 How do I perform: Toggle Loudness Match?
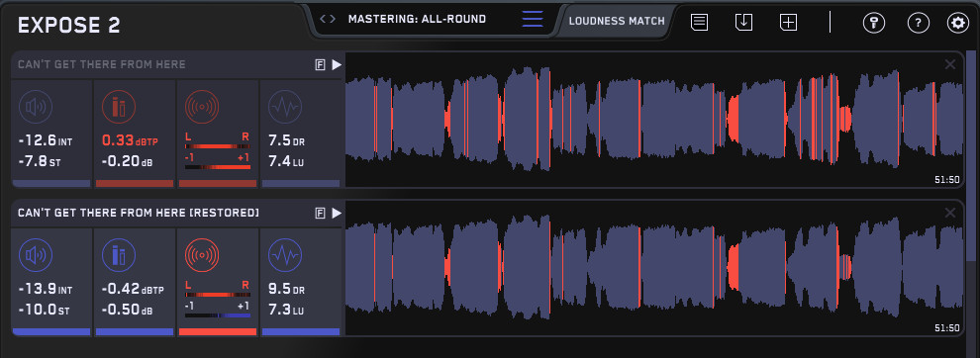[617, 21]
